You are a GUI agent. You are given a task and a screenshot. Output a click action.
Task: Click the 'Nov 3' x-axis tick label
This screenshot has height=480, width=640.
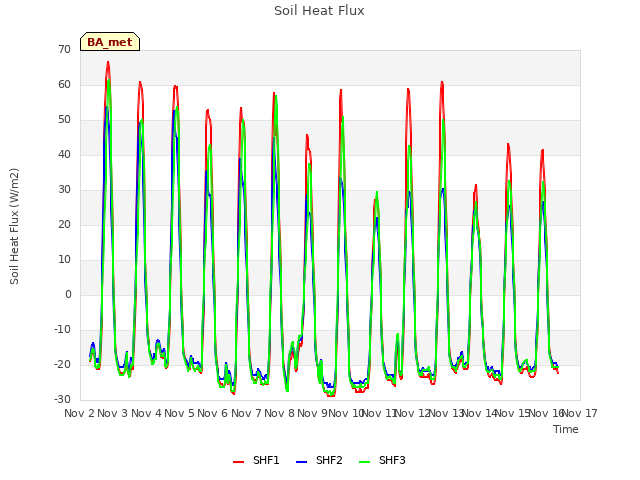coord(113,413)
